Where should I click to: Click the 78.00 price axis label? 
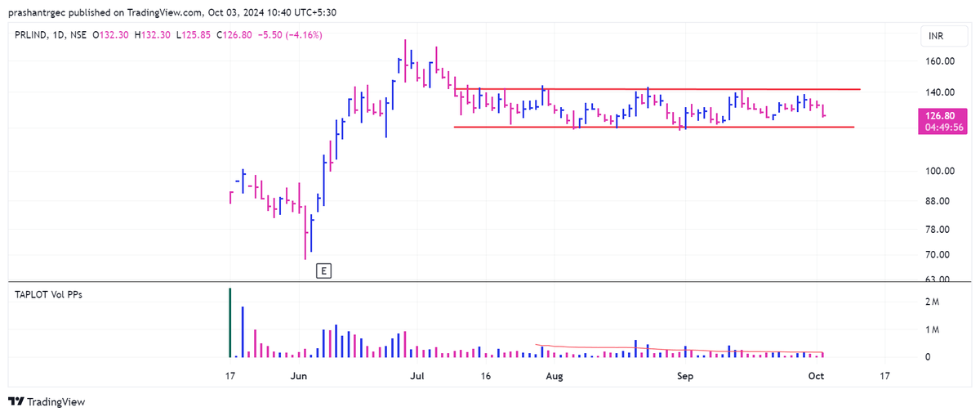coord(938,230)
